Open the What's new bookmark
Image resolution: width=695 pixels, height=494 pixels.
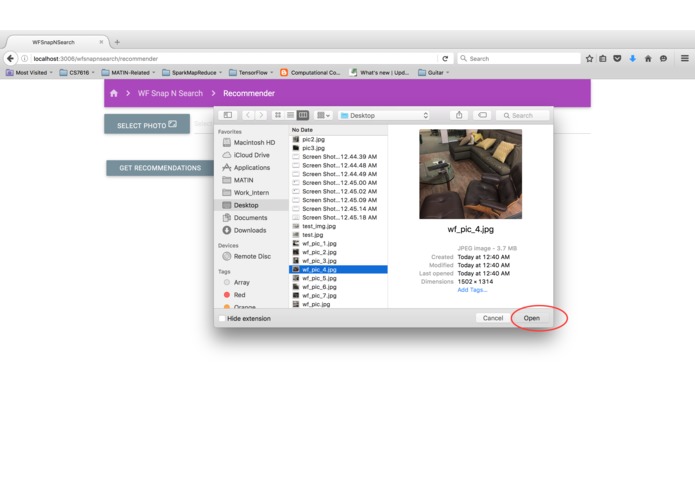pos(379,72)
